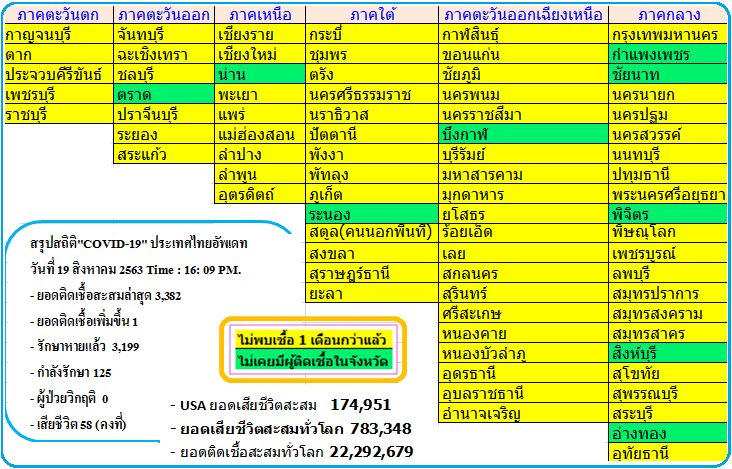Click the ภาคตะวันตก column header

pyautogui.click(x=58, y=15)
